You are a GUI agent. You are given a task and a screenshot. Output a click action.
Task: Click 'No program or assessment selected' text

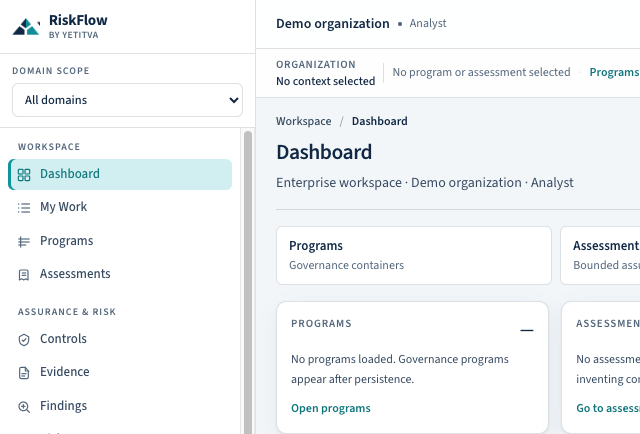[x=481, y=72]
